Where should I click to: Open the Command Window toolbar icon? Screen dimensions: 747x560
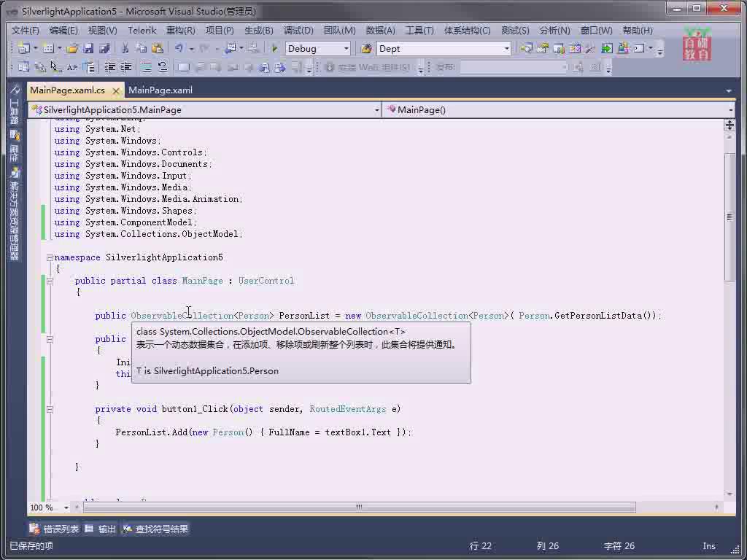pos(639,48)
